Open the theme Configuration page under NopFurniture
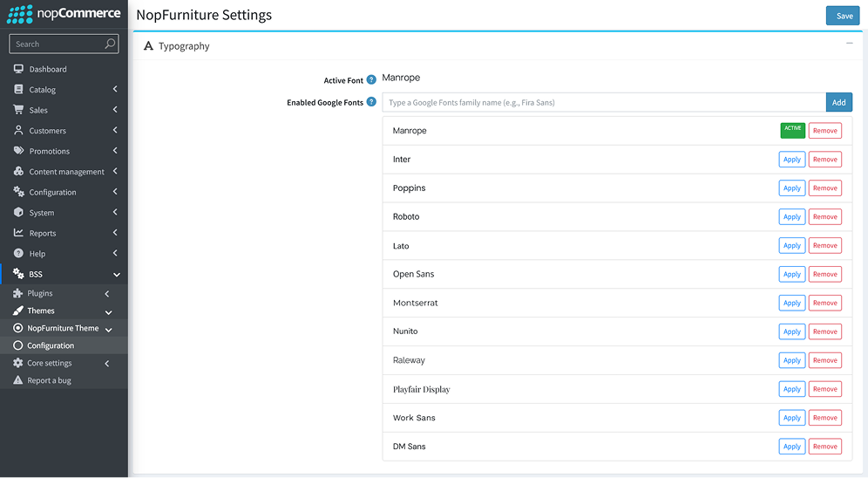This screenshot has width=868, height=478. [x=64, y=345]
